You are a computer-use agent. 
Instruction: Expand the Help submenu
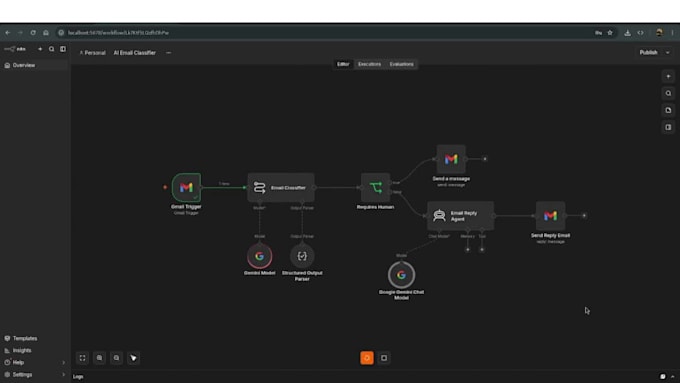64,362
